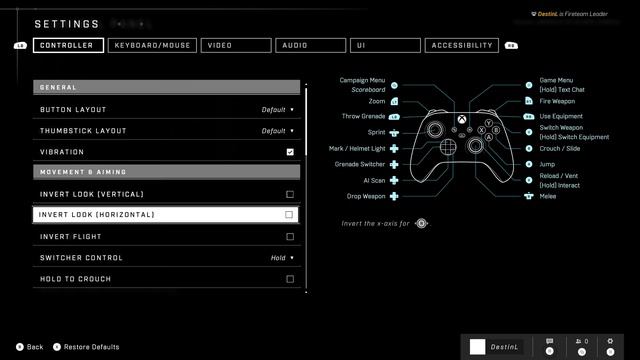
Task: Select the Controller settings tab
Action: point(68,45)
